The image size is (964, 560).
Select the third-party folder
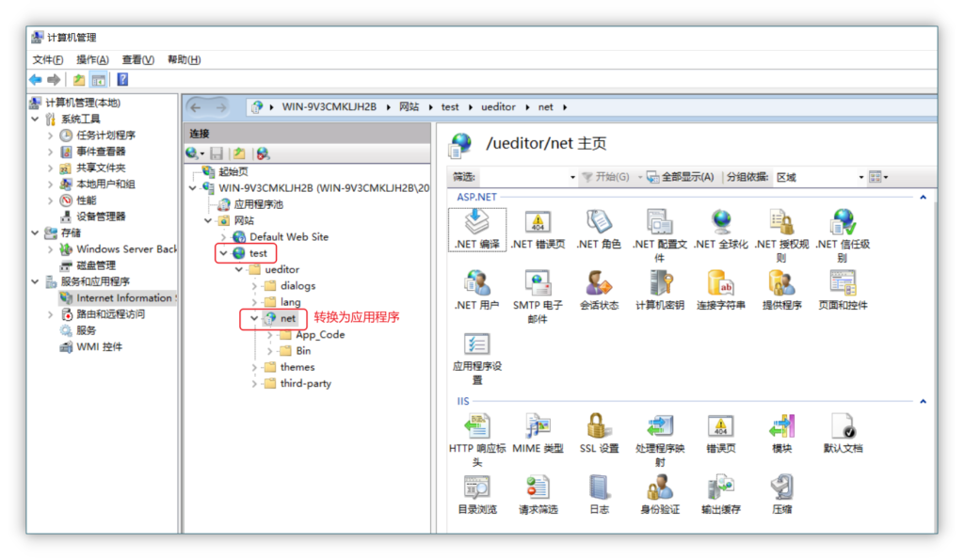tap(306, 384)
